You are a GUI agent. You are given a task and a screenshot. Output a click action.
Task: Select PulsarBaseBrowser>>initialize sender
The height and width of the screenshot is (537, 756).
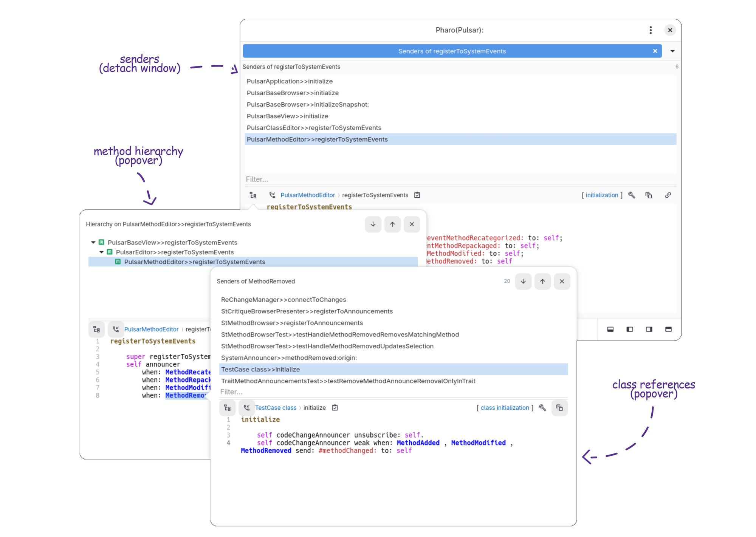click(460, 93)
